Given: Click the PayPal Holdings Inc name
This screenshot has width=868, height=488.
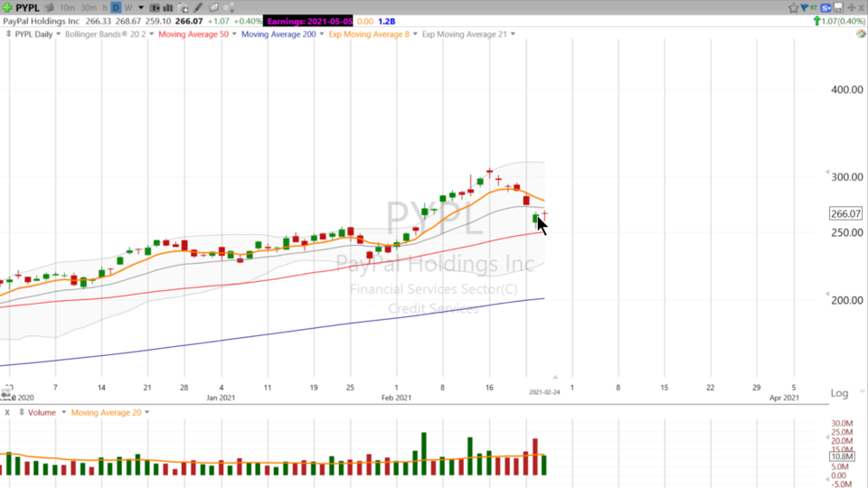Looking at the screenshot, I should point(42,21).
